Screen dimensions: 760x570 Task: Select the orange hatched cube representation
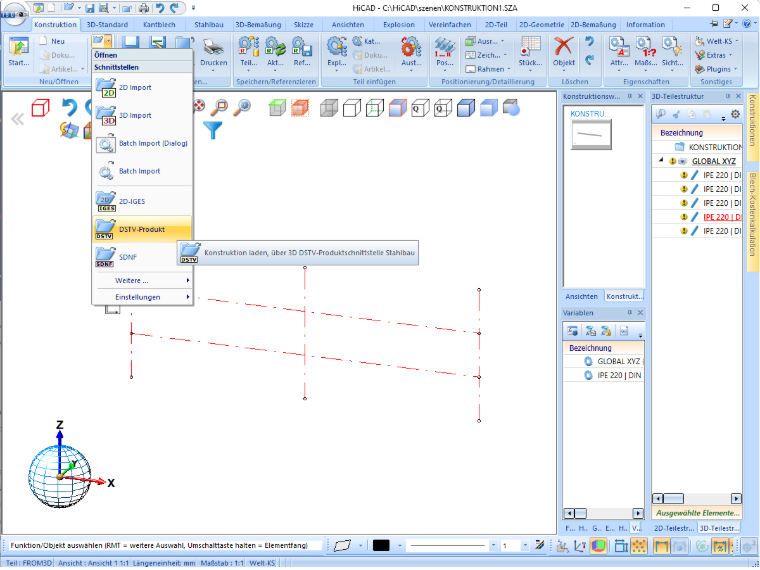point(300,108)
